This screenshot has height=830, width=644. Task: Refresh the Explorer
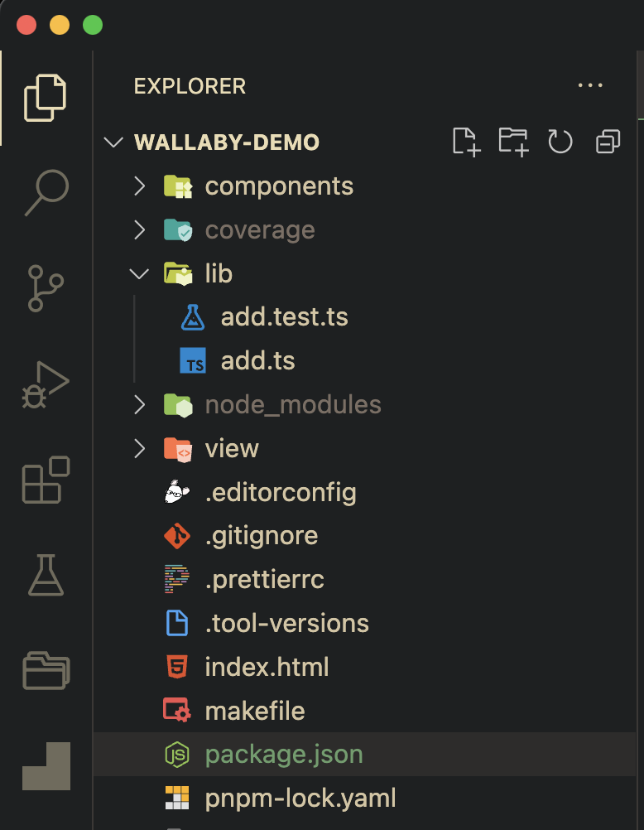click(x=560, y=142)
